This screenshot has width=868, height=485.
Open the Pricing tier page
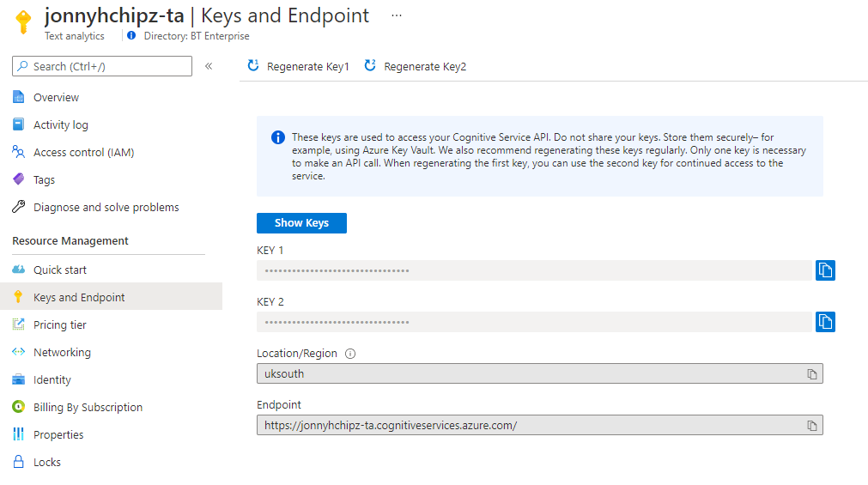60,325
